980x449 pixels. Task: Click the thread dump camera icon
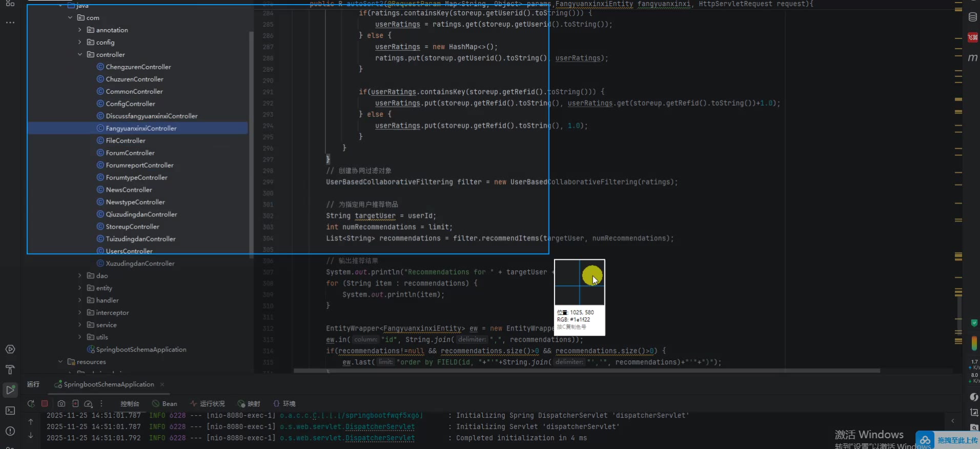click(62, 404)
